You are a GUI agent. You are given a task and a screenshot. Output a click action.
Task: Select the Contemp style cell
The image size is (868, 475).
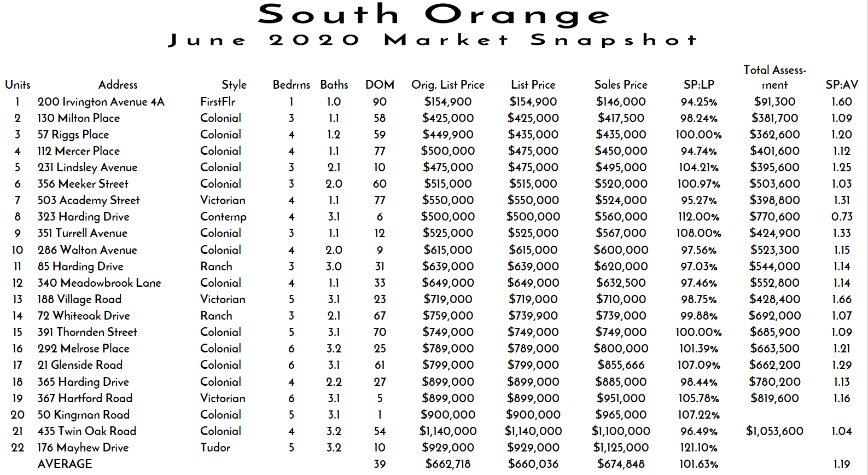click(223, 217)
